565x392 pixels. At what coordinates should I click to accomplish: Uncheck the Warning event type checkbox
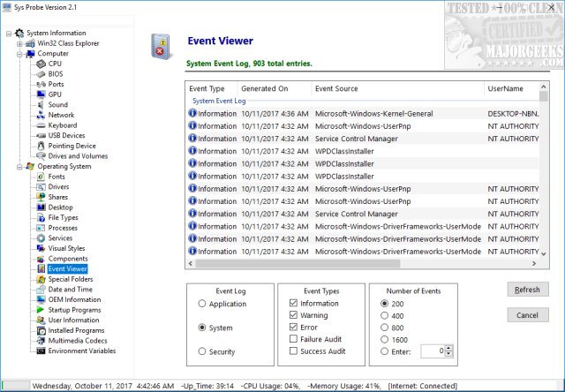[x=293, y=315]
